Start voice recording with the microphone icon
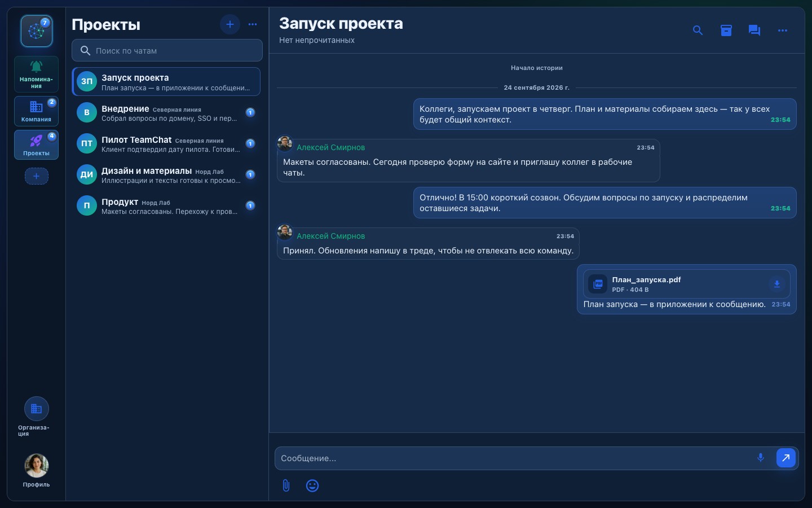812x508 pixels. [761, 458]
